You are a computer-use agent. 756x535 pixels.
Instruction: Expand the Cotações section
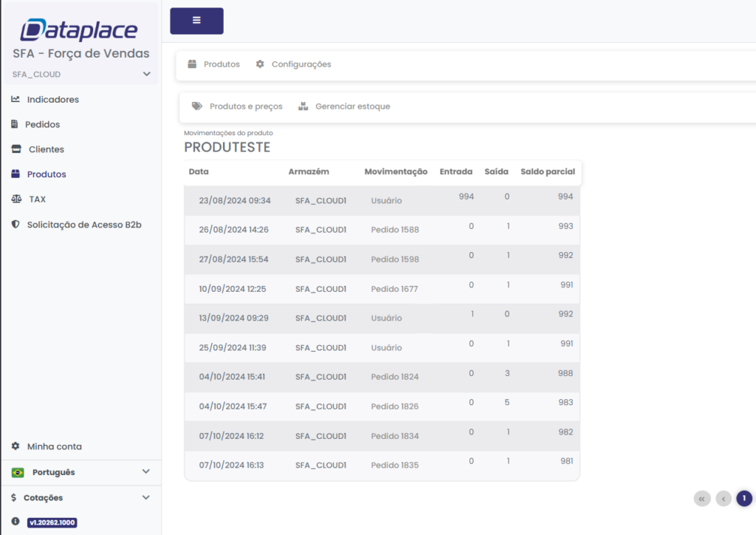pos(81,497)
